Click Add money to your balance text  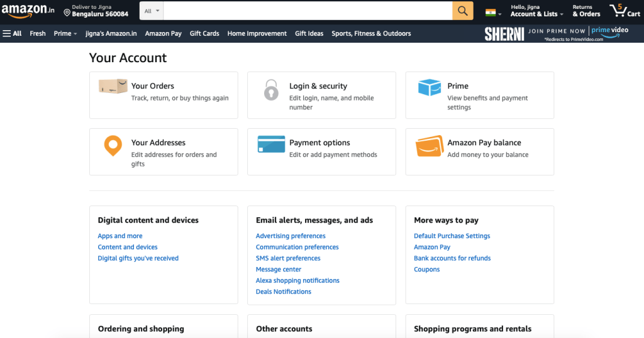coord(487,155)
